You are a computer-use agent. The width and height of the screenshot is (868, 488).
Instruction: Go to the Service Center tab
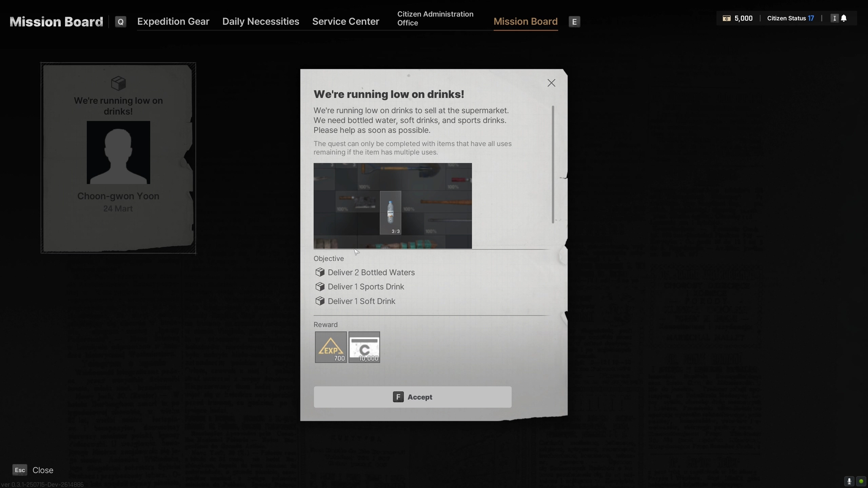346,21
